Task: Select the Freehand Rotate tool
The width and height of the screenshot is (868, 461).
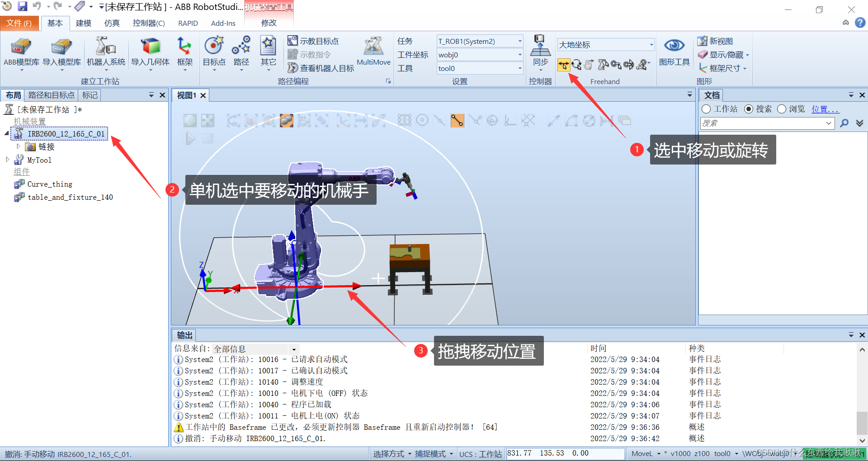Action: (x=576, y=65)
